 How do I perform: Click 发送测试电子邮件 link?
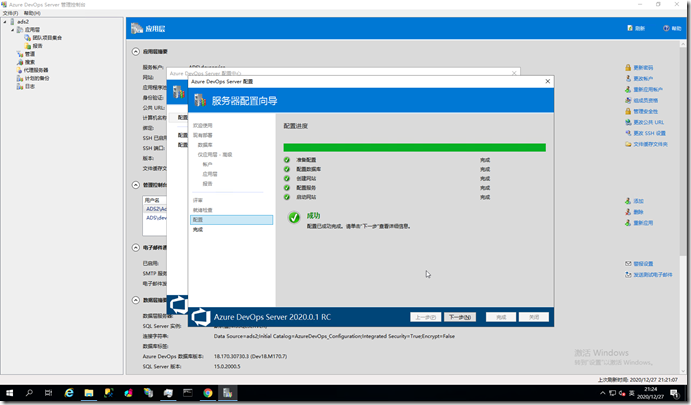click(653, 275)
